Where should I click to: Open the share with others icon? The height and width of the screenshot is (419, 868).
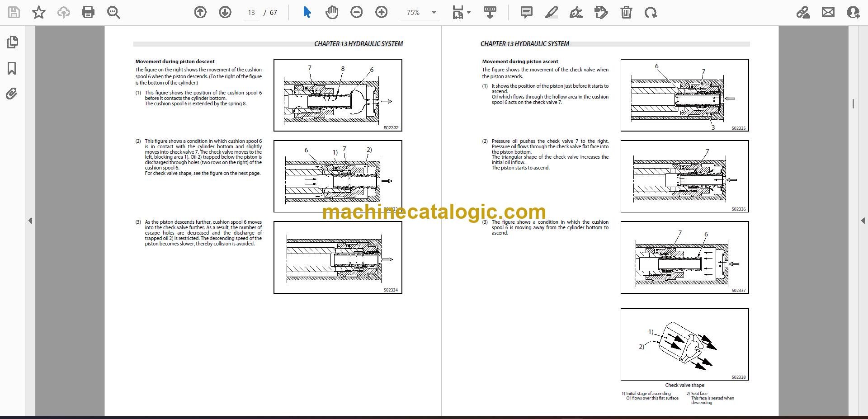[853, 12]
